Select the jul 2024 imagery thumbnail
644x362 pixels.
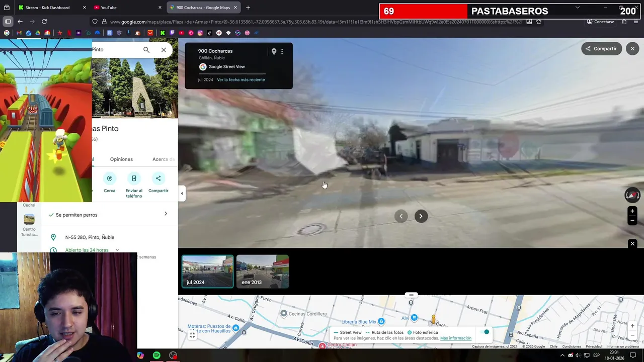pyautogui.click(x=207, y=271)
